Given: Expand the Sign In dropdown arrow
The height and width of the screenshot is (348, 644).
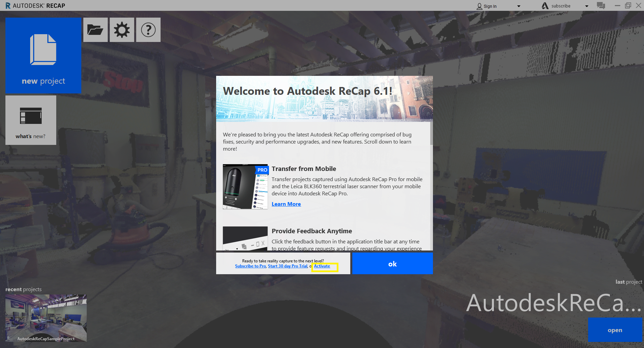Looking at the screenshot, I should click(x=519, y=6).
